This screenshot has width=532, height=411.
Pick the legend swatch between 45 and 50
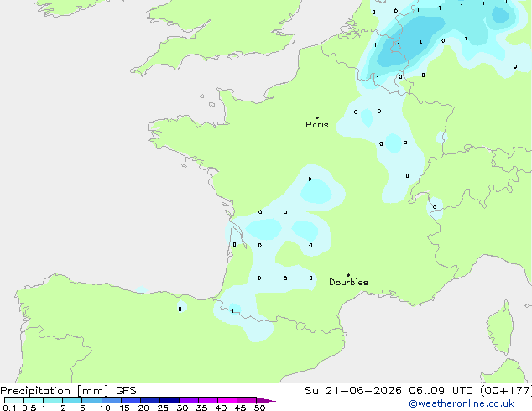tap(247, 400)
